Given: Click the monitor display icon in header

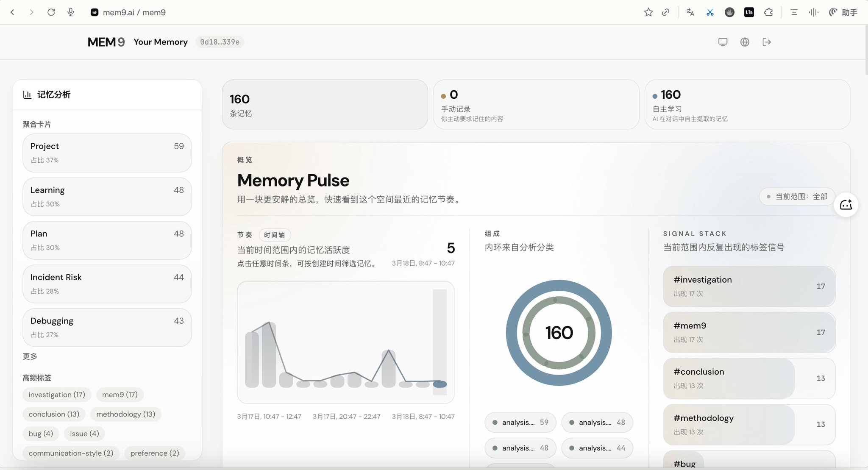Looking at the screenshot, I should (x=723, y=42).
